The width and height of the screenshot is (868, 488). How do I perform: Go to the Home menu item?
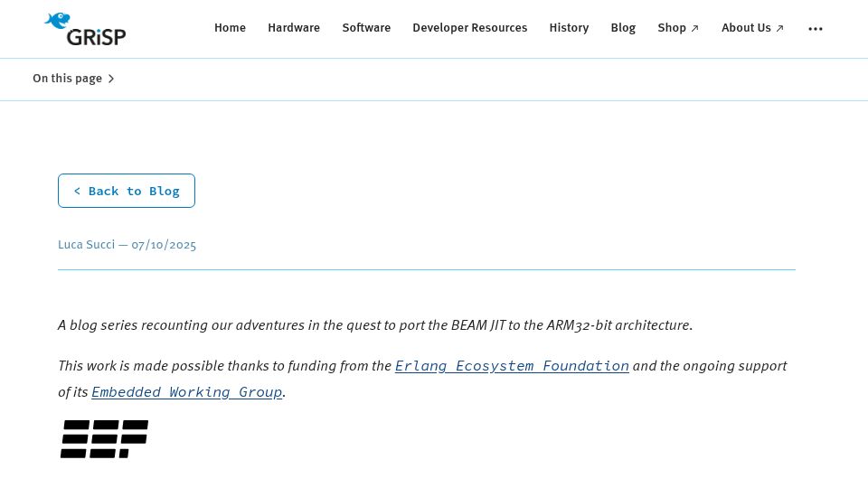(230, 28)
